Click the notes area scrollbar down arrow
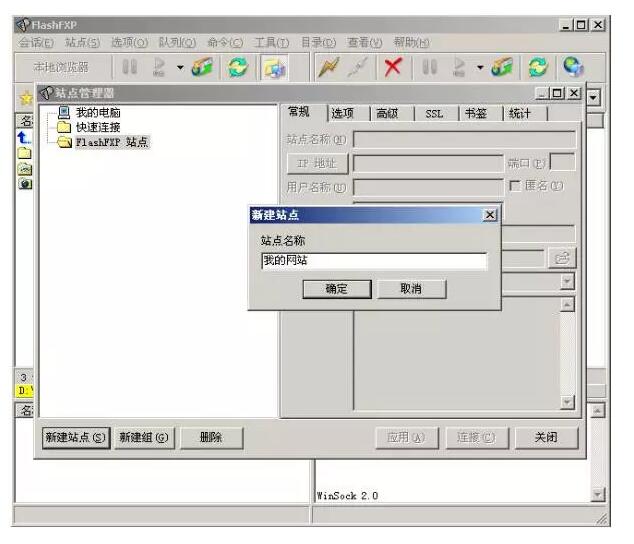The height and width of the screenshot is (544, 634). [x=567, y=402]
